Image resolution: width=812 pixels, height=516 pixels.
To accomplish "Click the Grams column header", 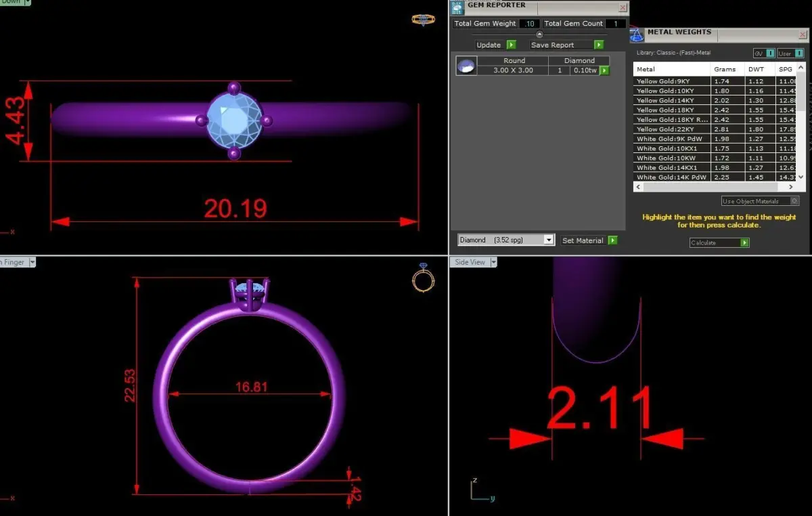I will [x=727, y=69].
